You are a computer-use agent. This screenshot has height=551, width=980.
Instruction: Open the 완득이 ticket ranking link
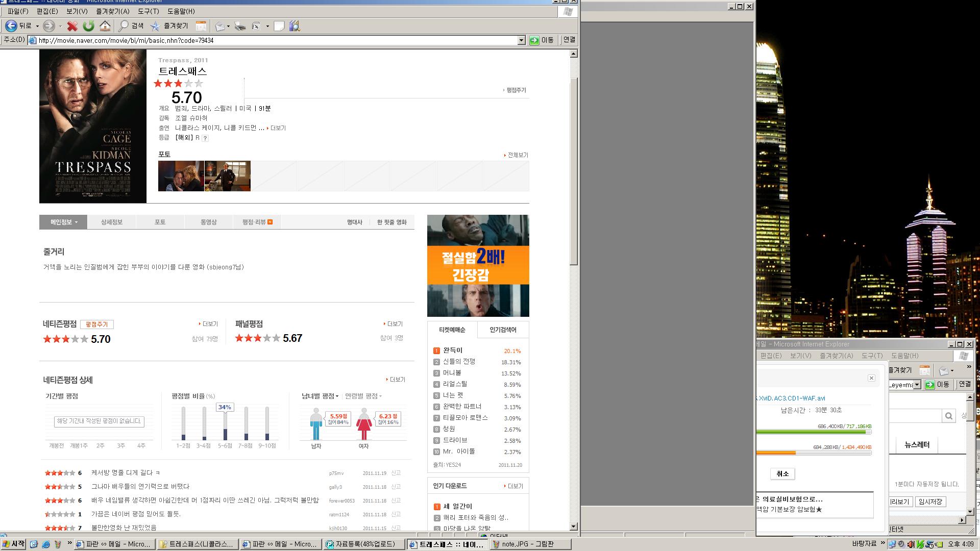click(x=453, y=350)
